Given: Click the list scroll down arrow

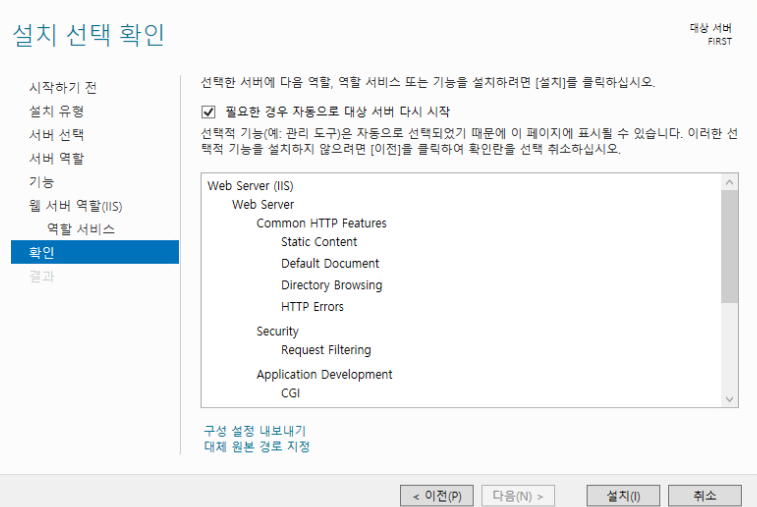Looking at the screenshot, I should click(729, 399).
